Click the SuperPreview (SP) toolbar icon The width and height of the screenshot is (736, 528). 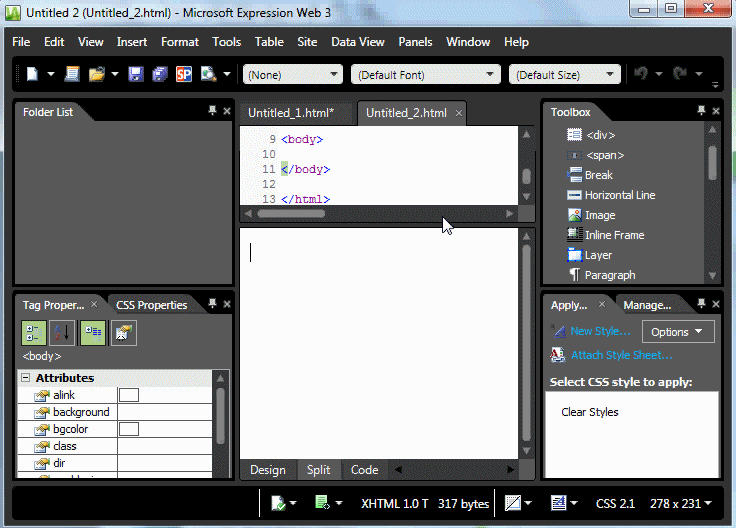(184, 74)
